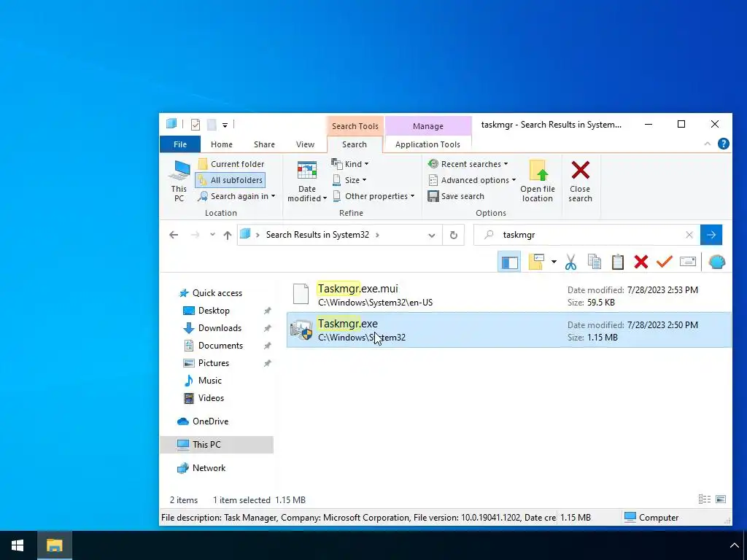This screenshot has width=747, height=560.
Task: Select This PC in navigation pane
Action: point(216,445)
